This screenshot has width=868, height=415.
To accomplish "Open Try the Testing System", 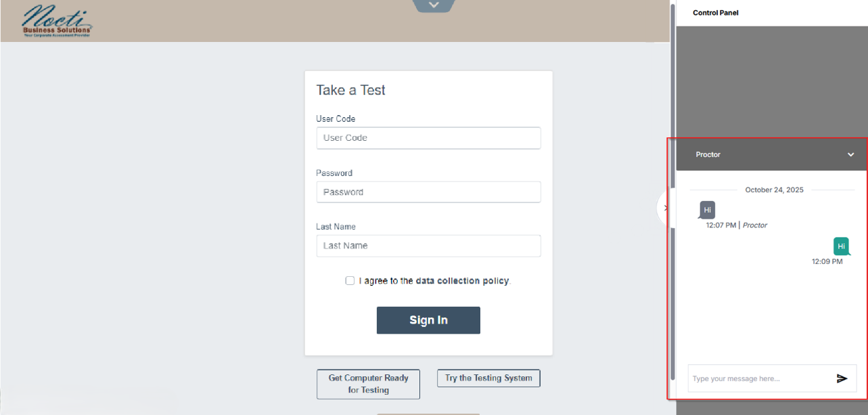I will (x=488, y=378).
